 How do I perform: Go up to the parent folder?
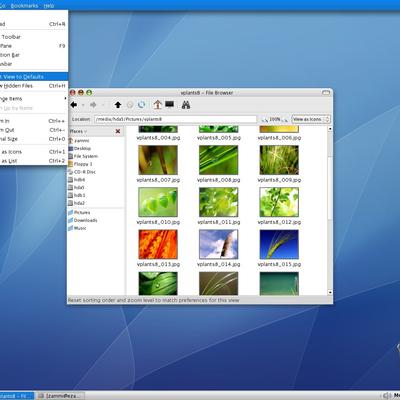pos(118,105)
